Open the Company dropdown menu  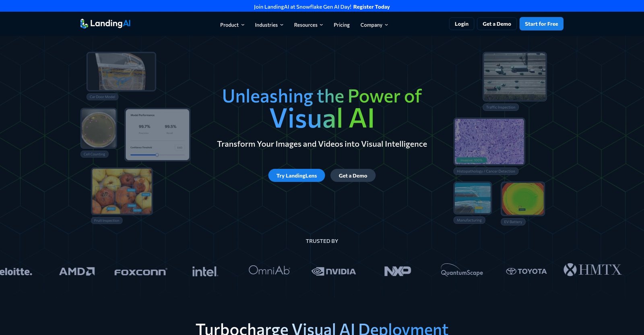[374, 25]
